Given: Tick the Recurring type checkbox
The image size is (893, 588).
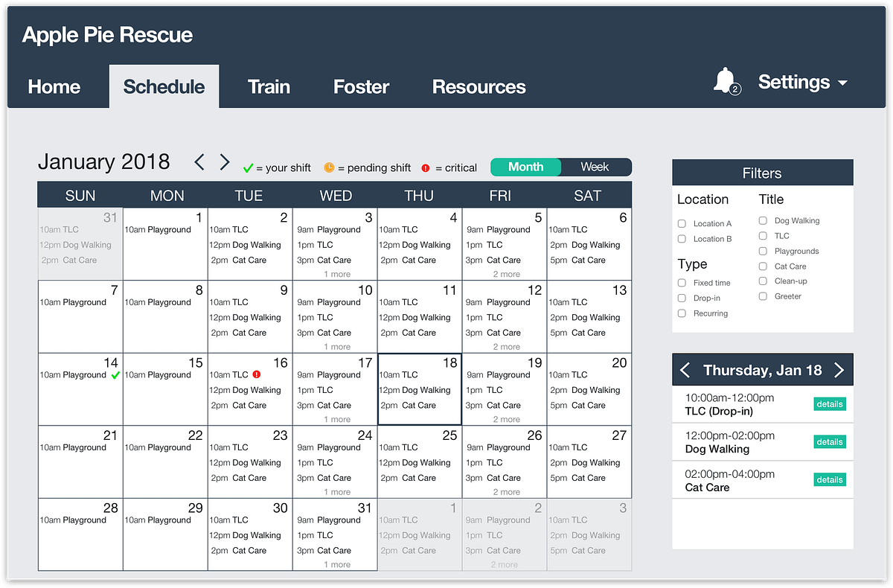Looking at the screenshot, I should click(682, 313).
